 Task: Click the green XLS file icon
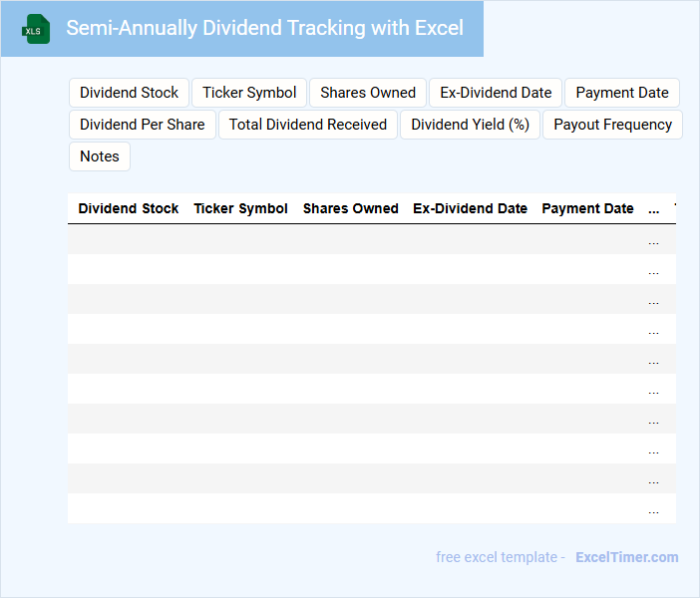pos(36,29)
